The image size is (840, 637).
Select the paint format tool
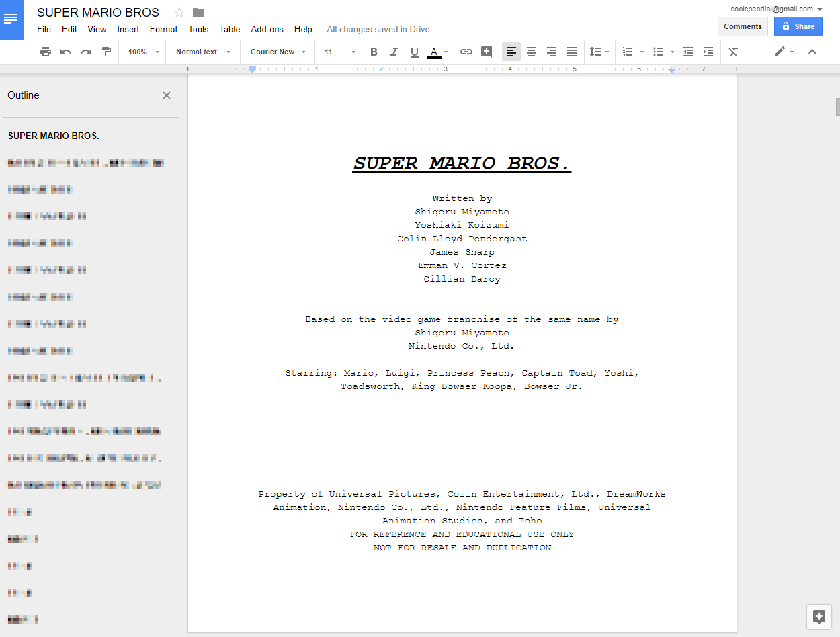[106, 52]
